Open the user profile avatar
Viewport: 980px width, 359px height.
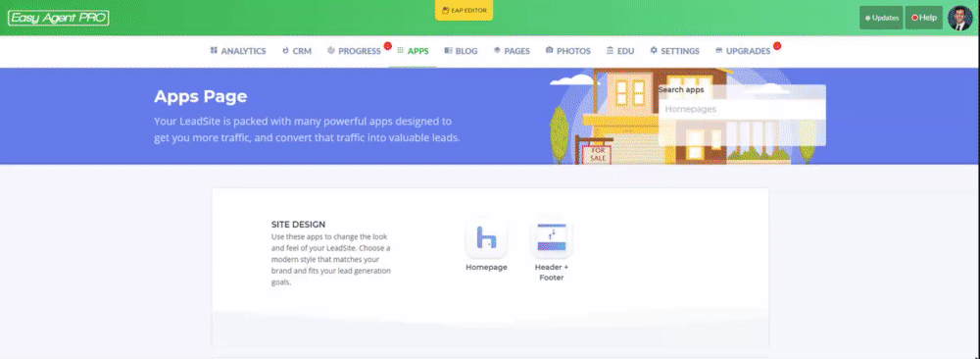pyautogui.click(x=959, y=18)
